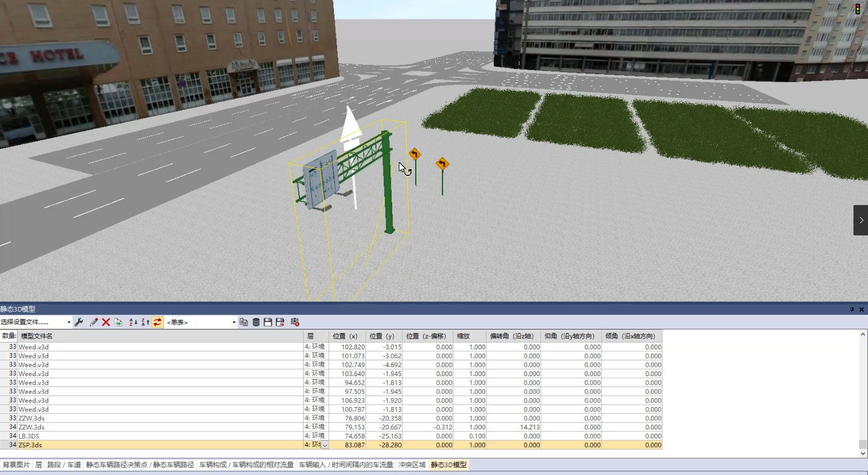Click the wrench attribute selection icon
Viewport: 868px width, 475px height.
tap(79, 322)
